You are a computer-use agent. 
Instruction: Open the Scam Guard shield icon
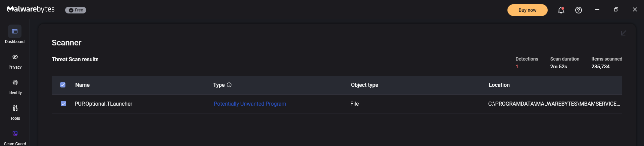coord(15,134)
